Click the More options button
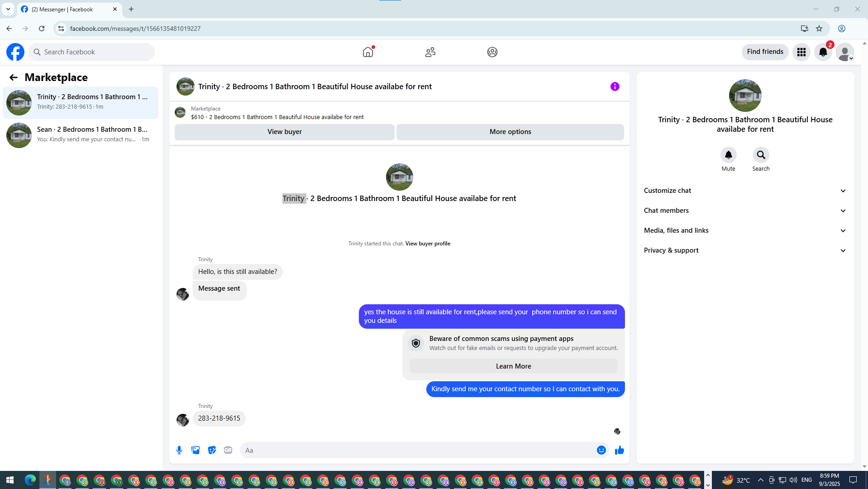 point(510,132)
